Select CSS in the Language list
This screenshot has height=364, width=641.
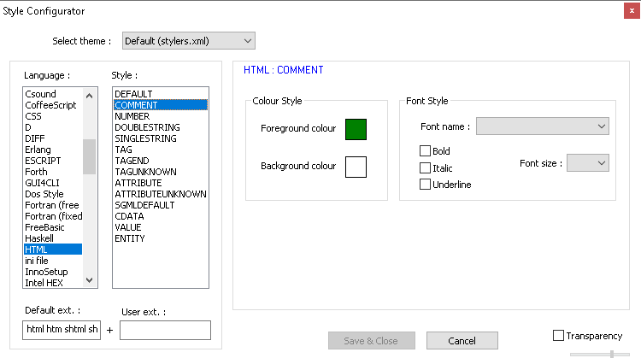pyautogui.click(x=33, y=116)
